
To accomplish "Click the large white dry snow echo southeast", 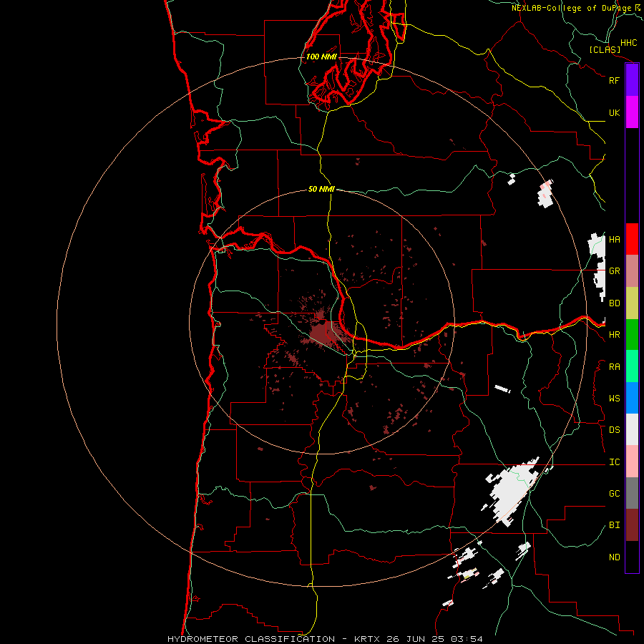I will (513, 491).
